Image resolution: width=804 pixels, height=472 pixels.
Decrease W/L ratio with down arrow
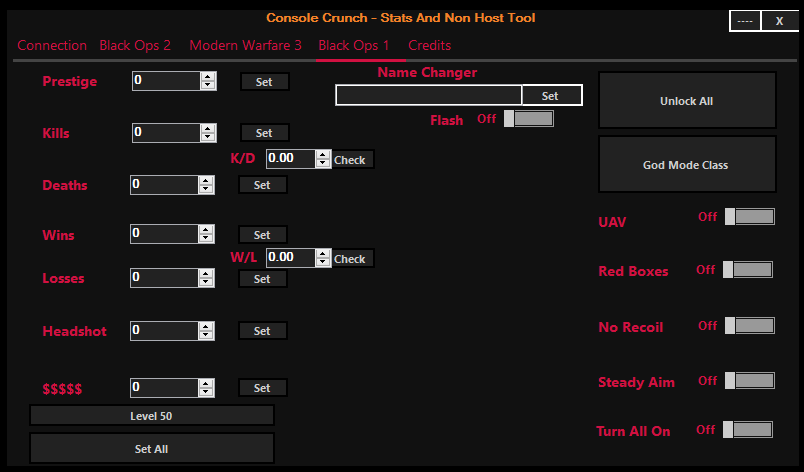(x=323, y=262)
